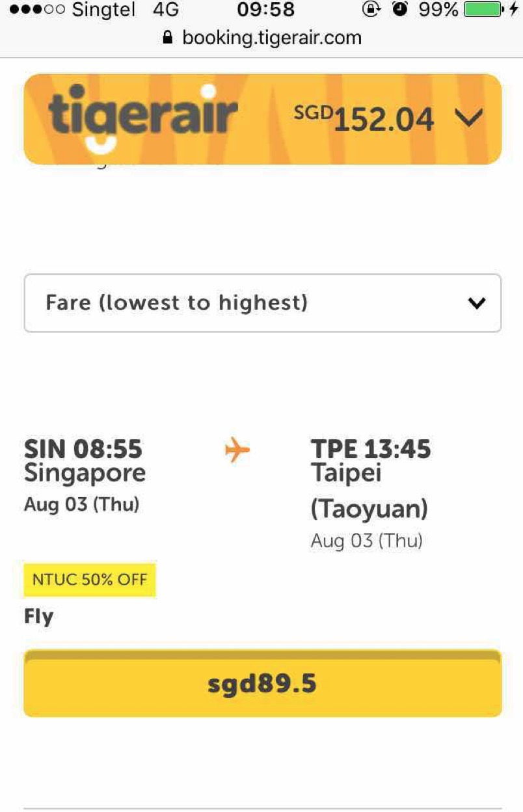Viewport: 523px width, 812px height.
Task: Tap the charging bolt icon
Action: [x=513, y=10]
